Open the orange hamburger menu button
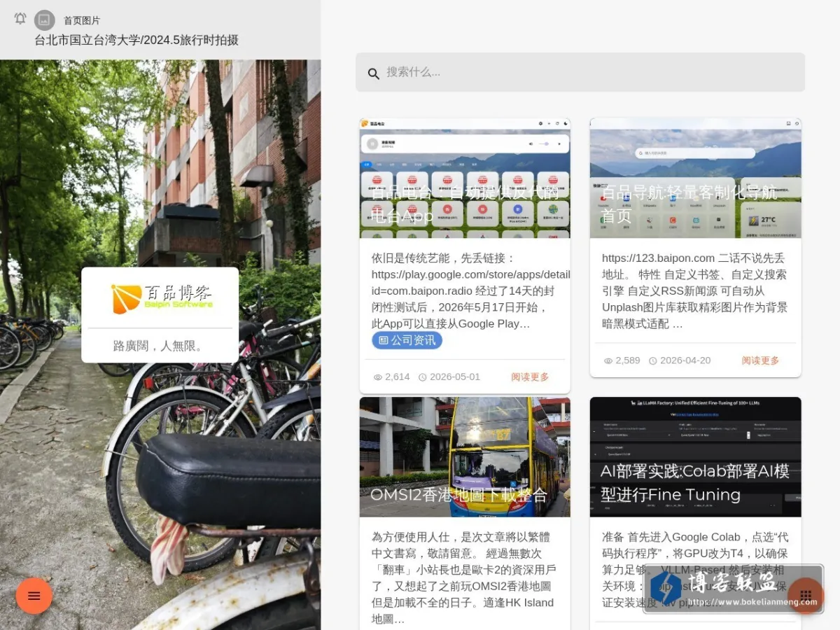 coord(34,596)
